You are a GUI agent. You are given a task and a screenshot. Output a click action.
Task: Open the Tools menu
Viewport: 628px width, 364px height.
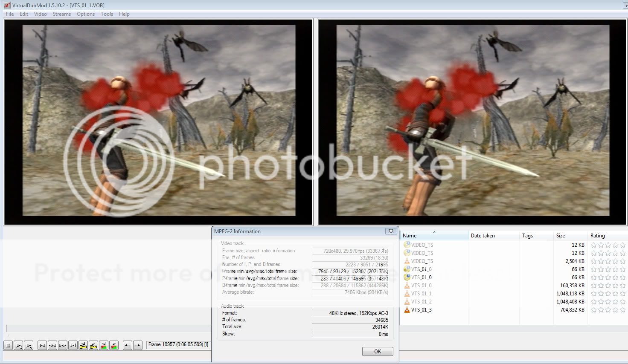coord(107,14)
